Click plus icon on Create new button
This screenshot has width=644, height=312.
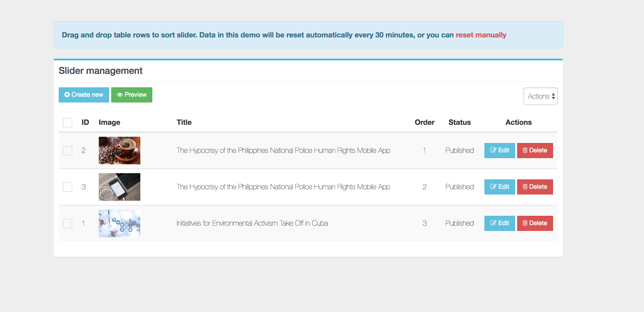point(67,95)
